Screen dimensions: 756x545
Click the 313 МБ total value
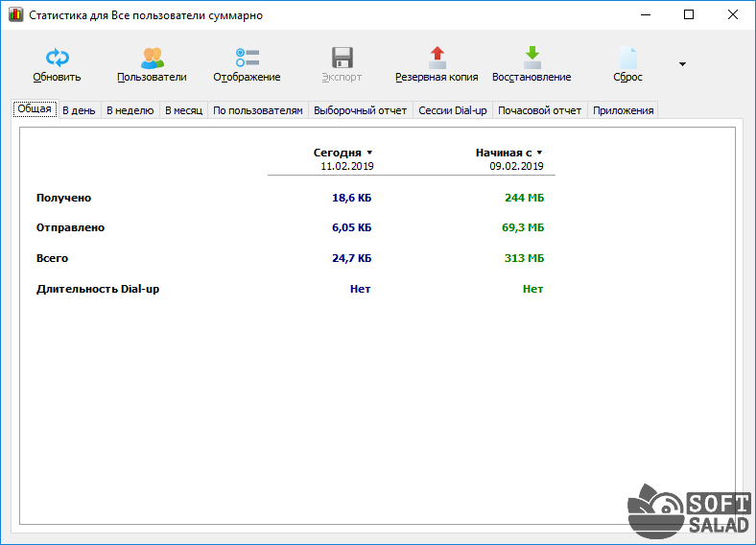pyautogui.click(x=525, y=258)
